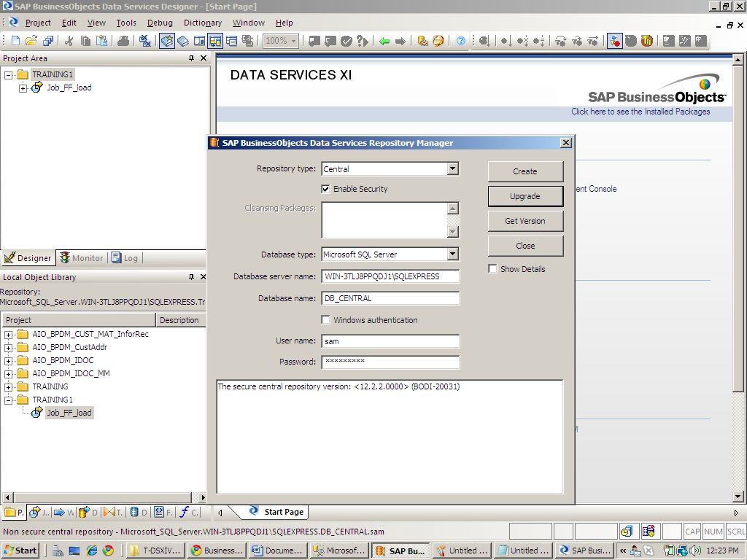This screenshot has height=560, width=747.
Task: Click the Database server name field
Action: pyautogui.click(x=391, y=276)
